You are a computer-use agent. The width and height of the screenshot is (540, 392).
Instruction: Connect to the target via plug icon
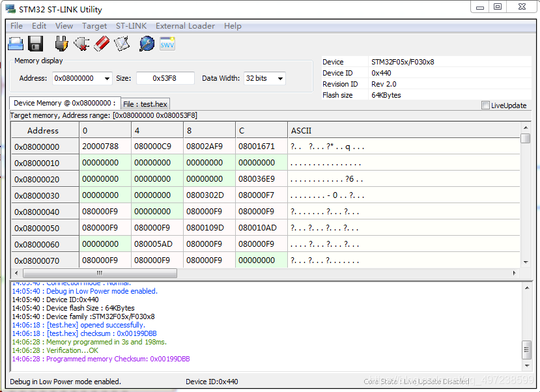61,44
